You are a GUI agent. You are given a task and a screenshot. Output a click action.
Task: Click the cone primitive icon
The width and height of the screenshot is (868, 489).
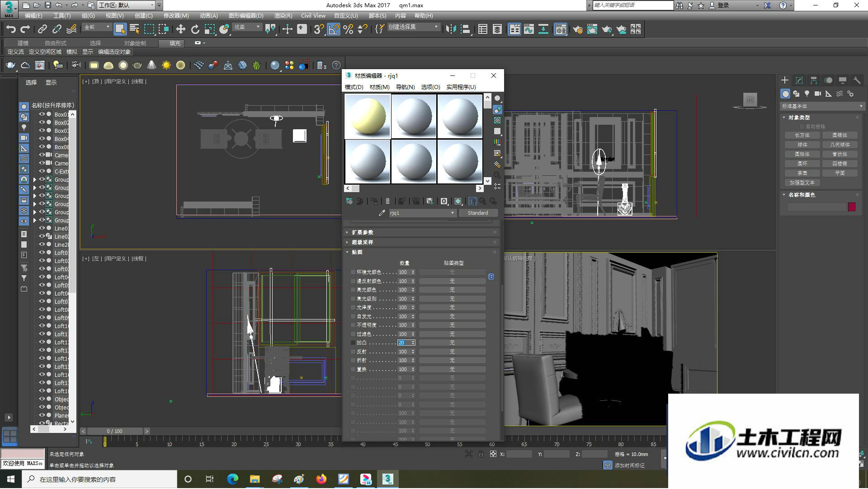(151, 66)
